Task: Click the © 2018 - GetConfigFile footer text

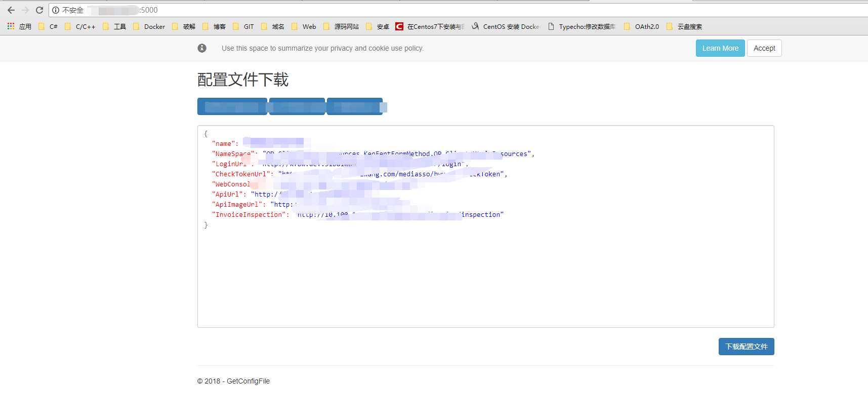Action: point(233,381)
